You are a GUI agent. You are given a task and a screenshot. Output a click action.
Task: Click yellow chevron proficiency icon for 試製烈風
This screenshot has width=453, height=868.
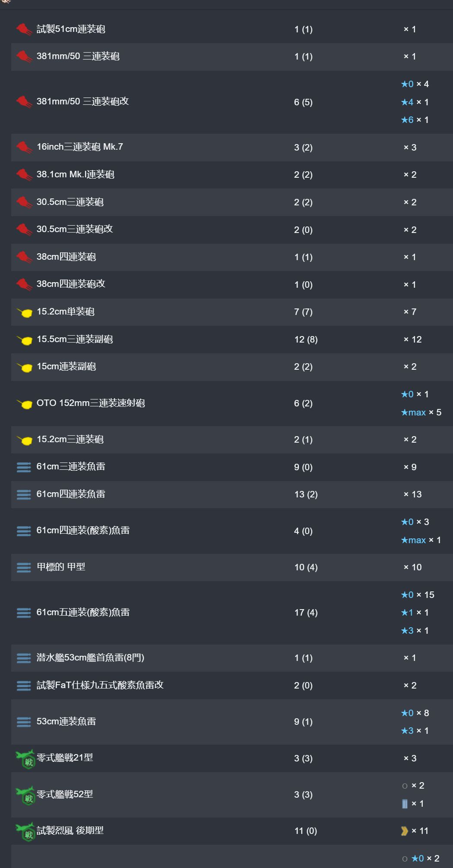[404, 831]
